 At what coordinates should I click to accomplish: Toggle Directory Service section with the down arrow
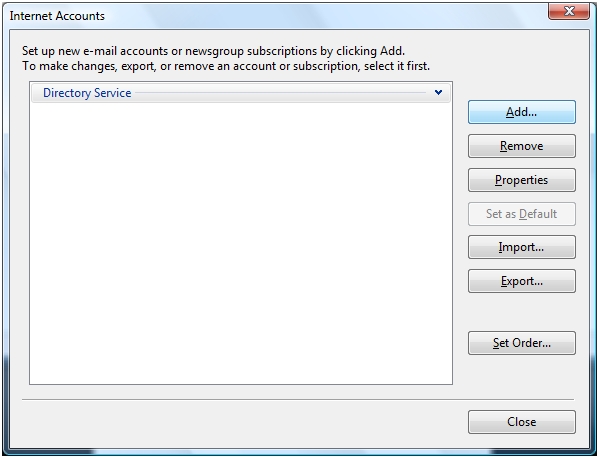(438, 92)
